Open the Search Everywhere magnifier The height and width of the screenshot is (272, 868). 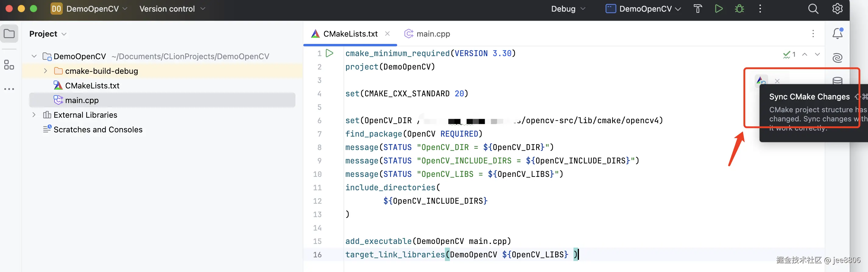(x=813, y=9)
